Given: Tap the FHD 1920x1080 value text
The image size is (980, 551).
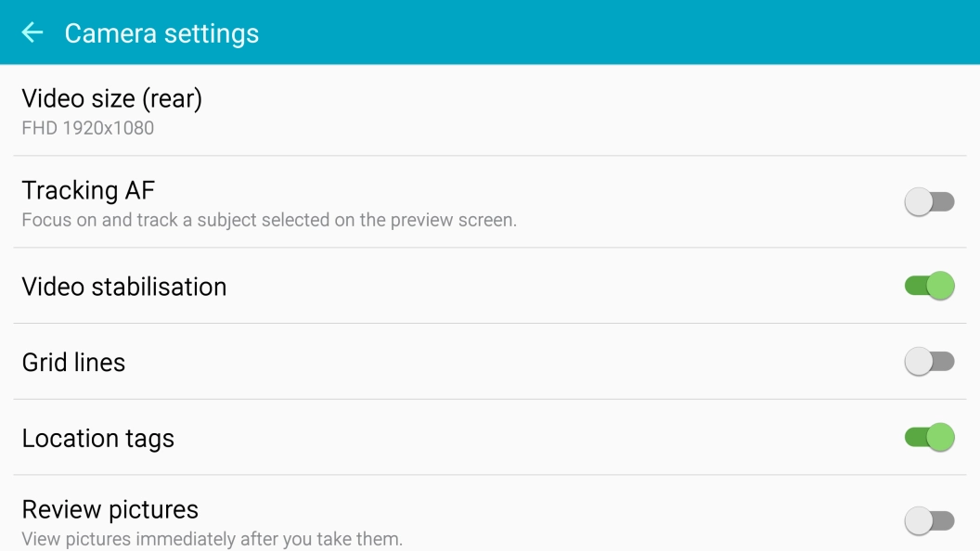Looking at the screenshot, I should point(88,128).
